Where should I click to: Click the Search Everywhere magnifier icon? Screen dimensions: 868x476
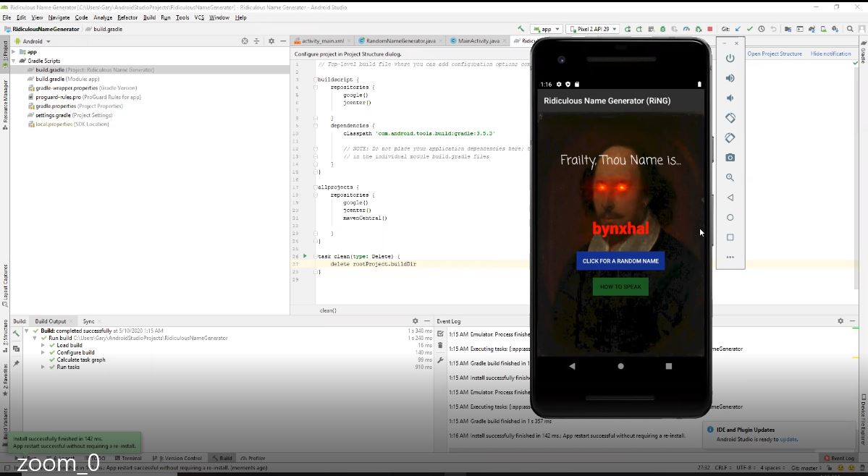pos(850,29)
